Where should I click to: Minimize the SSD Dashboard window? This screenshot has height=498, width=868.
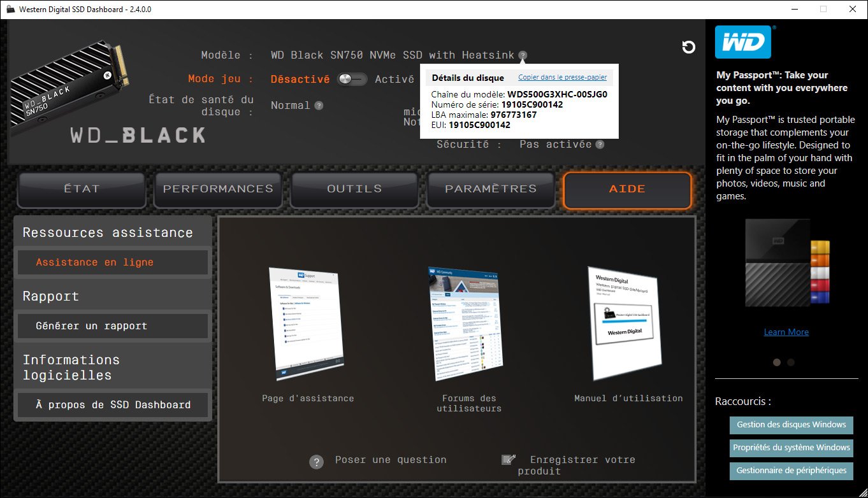pos(794,9)
